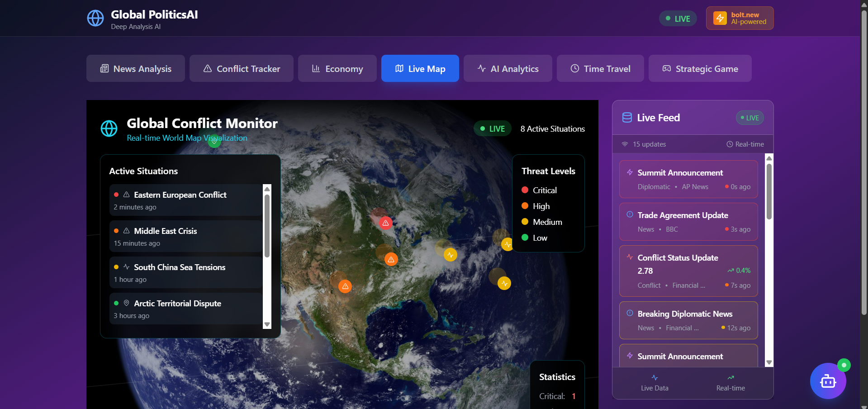Click the Critical red threat level swatch
The image size is (868, 409).
[525, 190]
